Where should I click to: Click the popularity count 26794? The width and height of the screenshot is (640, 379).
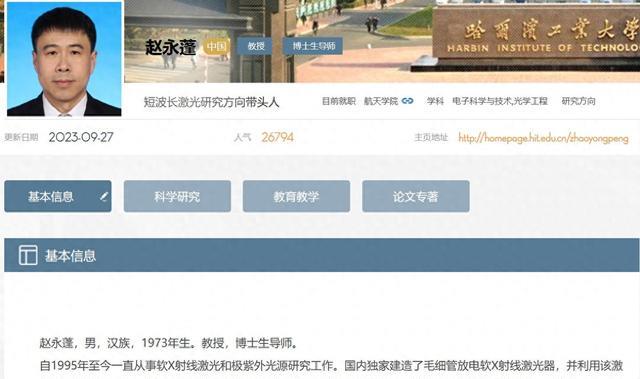click(278, 137)
